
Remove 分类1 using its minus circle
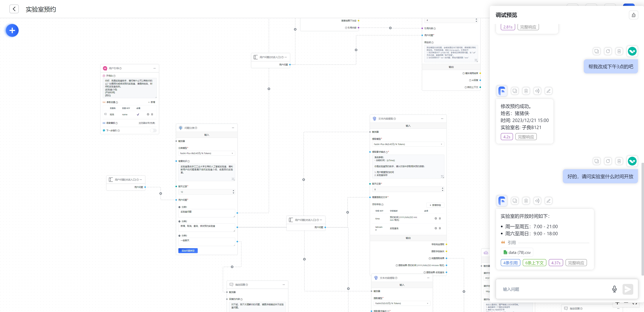point(179,207)
